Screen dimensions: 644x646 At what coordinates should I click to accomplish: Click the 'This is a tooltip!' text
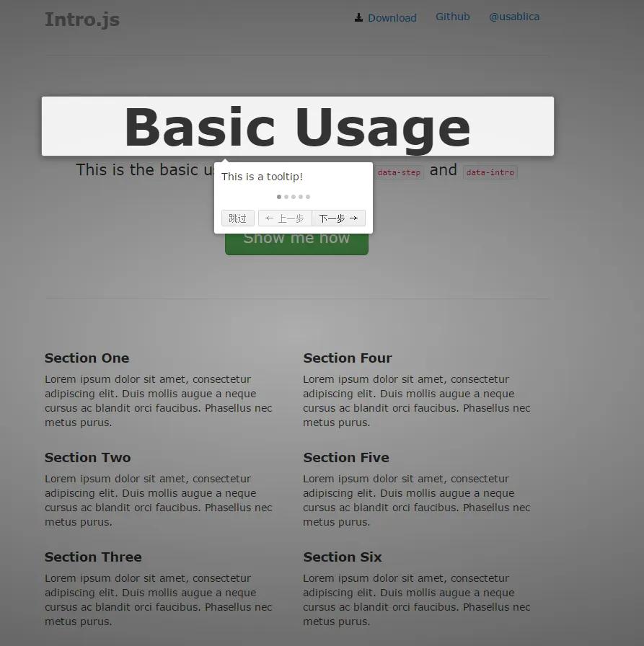pos(262,177)
